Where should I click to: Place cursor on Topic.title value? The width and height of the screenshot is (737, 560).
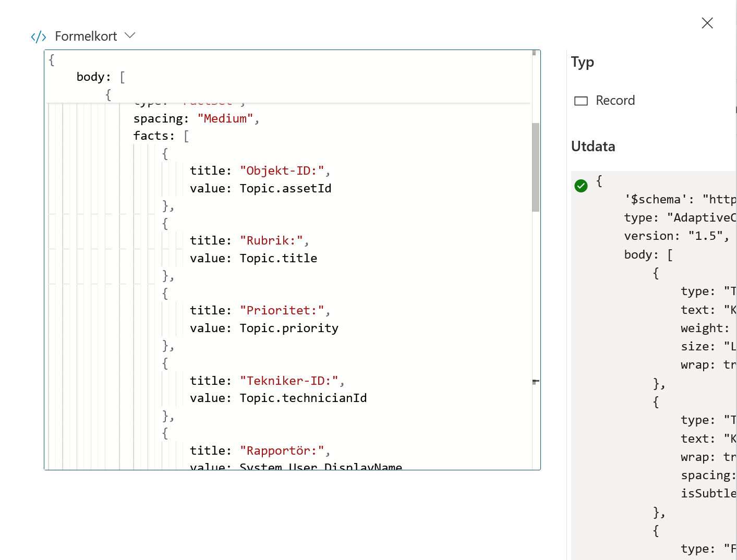click(279, 258)
